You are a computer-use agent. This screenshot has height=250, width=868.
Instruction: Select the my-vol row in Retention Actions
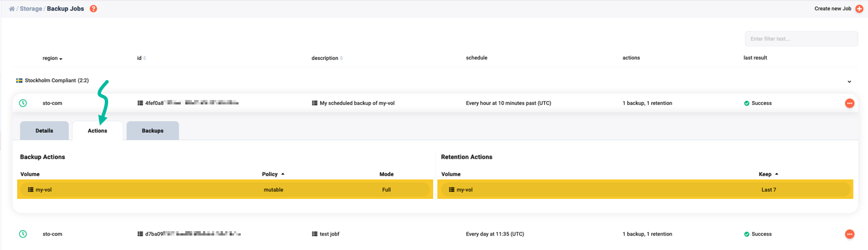(645, 189)
